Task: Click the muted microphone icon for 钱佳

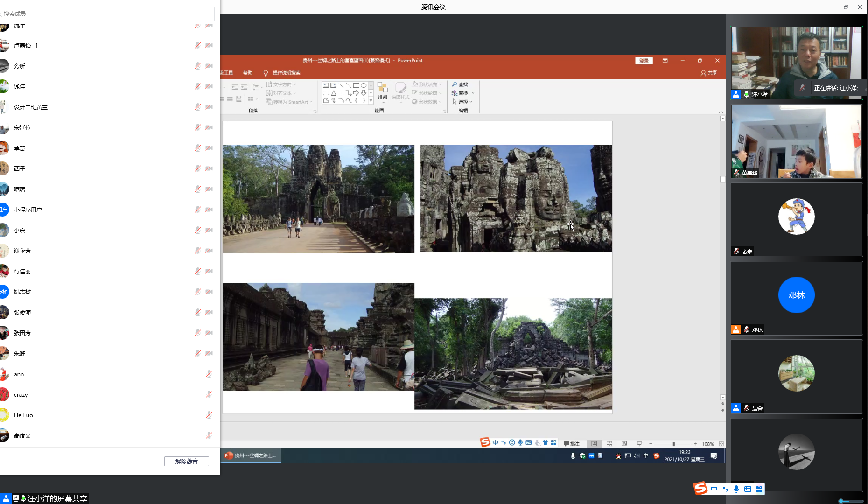Action: click(x=198, y=86)
